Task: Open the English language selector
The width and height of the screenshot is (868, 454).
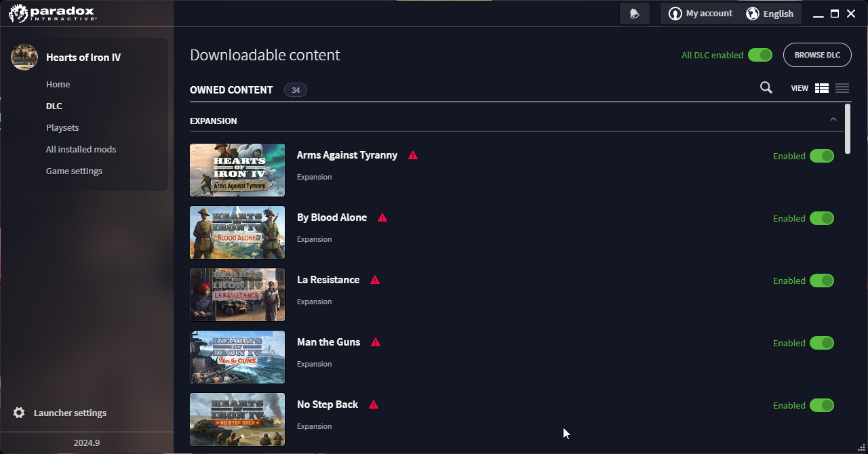Action: [x=770, y=14]
